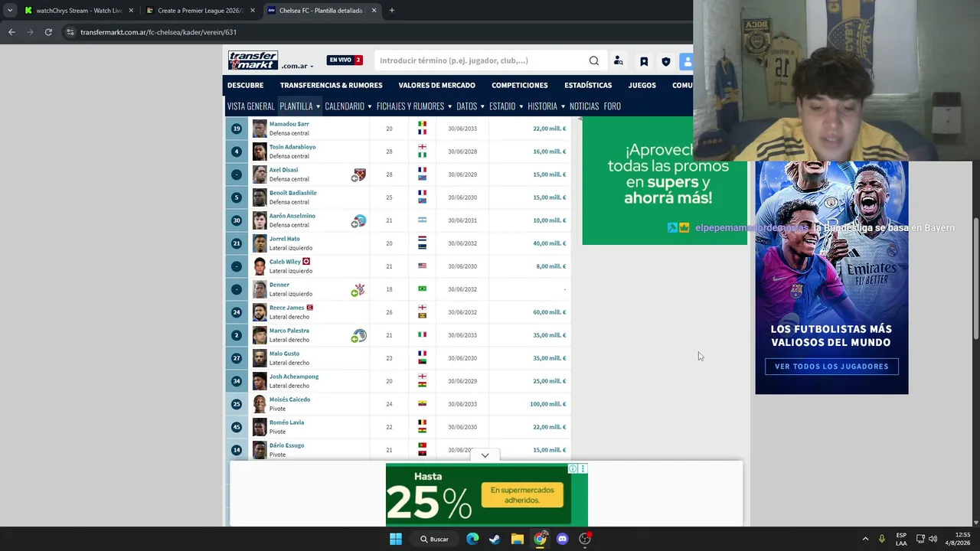Go back to the previous page

click(11, 32)
